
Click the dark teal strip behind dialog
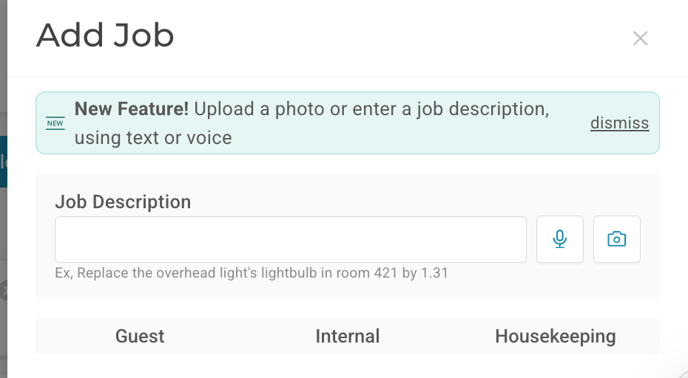tap(3, 162)
